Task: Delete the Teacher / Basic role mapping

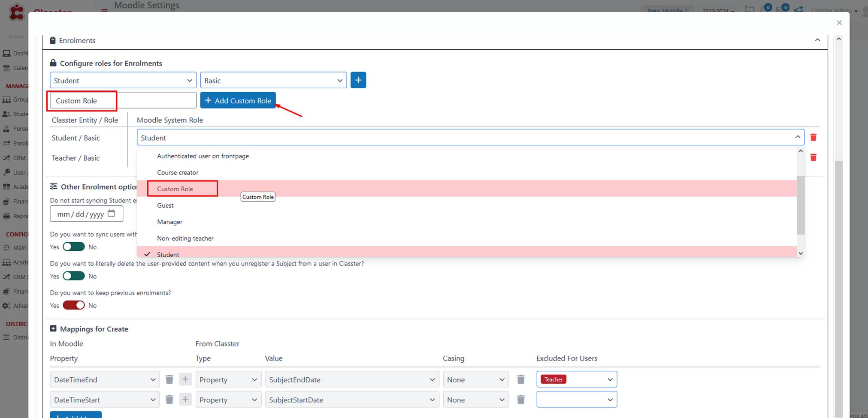Action: coord(813,157)
